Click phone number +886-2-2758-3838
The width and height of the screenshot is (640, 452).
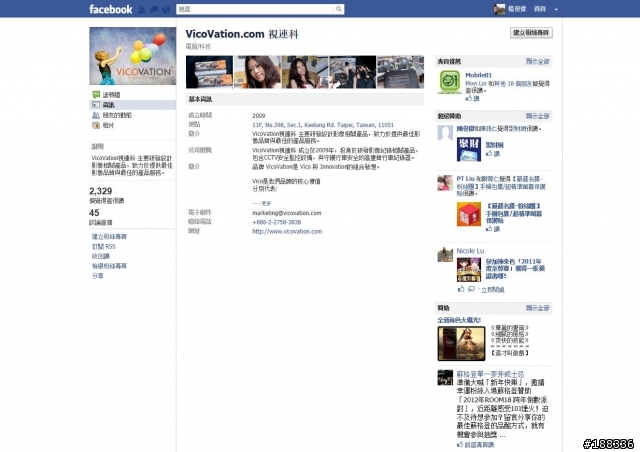276,222
